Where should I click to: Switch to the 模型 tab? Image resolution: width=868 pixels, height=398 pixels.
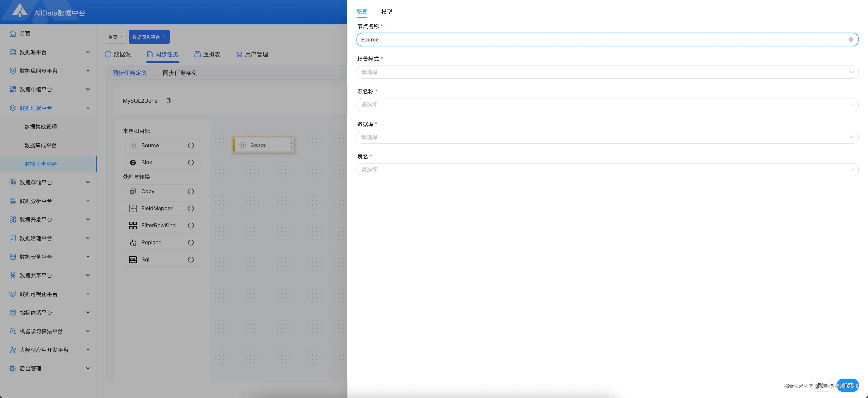click(x=386, y=12)
